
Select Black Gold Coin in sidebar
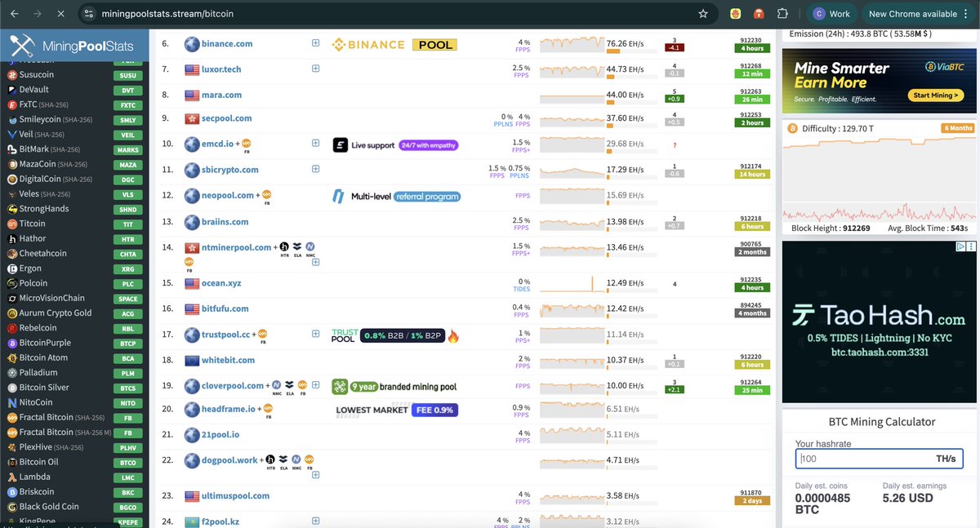(49, 507)
